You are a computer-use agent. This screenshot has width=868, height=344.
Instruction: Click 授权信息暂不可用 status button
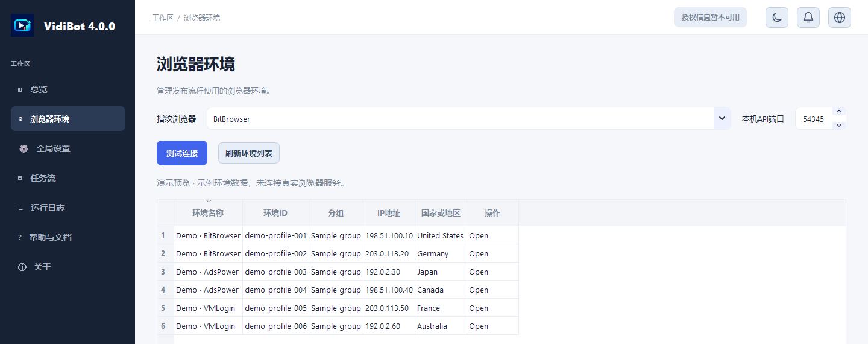click(x=711, y=18)
